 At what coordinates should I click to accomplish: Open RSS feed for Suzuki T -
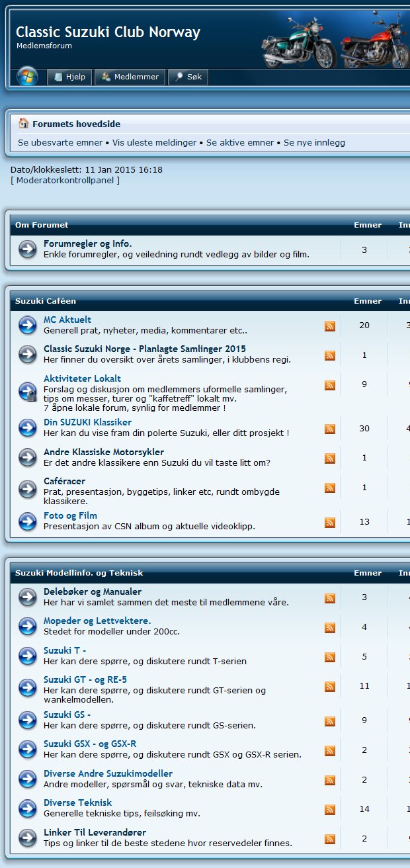[329, 657]
